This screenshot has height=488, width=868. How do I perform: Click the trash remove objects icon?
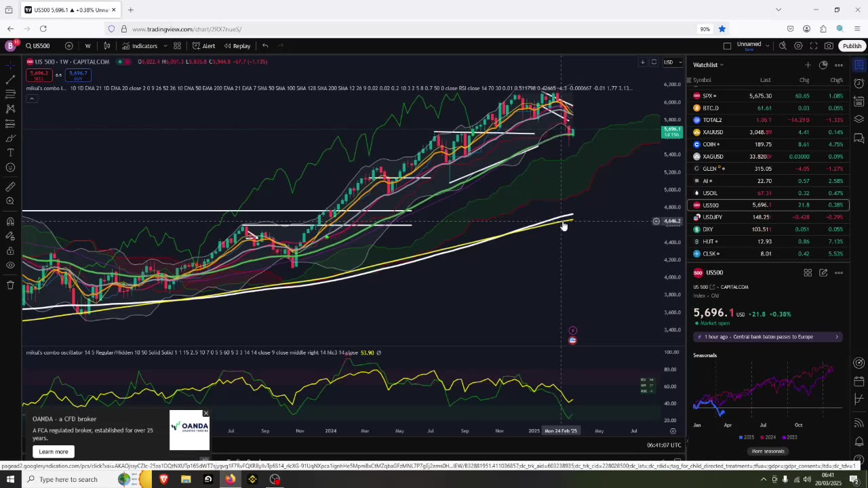pyautogui.click(x=10, y=285)
